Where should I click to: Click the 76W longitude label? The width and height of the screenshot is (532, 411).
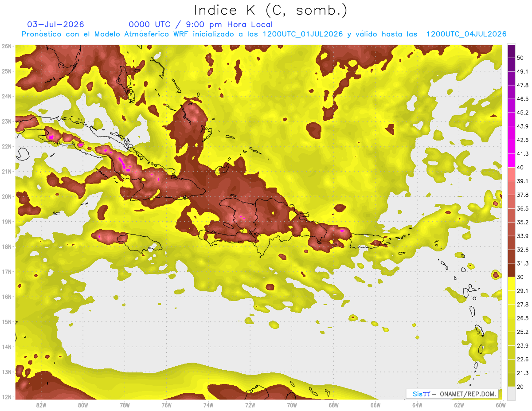click(166, 405)
